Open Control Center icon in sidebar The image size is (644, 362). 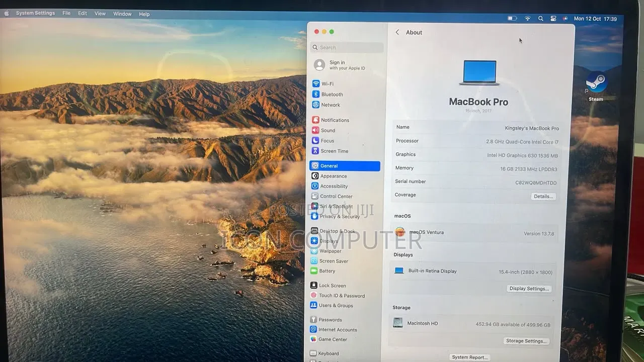point(315,196)
